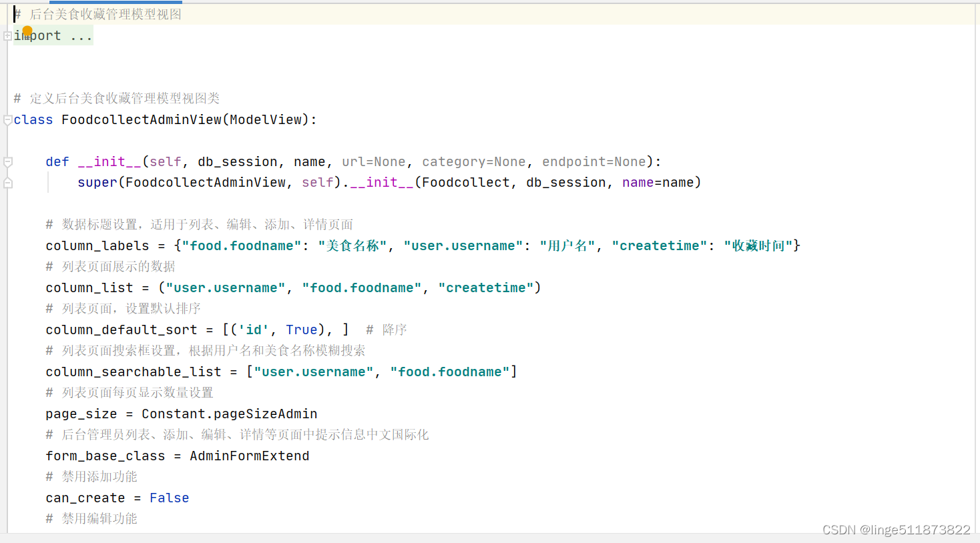980x543 pixels.
Task: Click the 'endpoint=None' parameter
Action: coord(594,162)
